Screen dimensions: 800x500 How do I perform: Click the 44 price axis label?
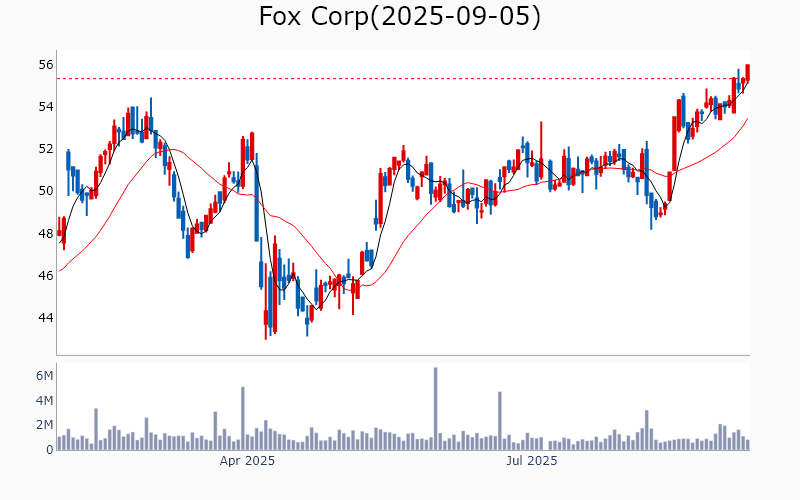coord(46,318)
